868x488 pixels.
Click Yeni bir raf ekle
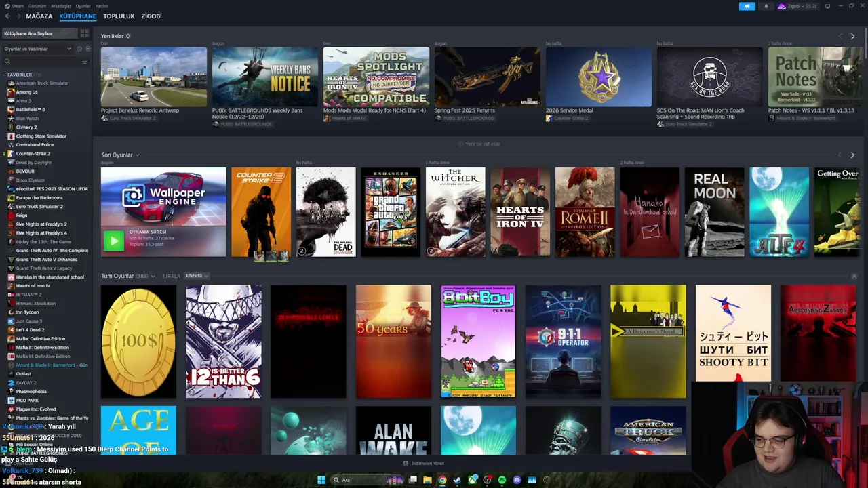[479, 144]
